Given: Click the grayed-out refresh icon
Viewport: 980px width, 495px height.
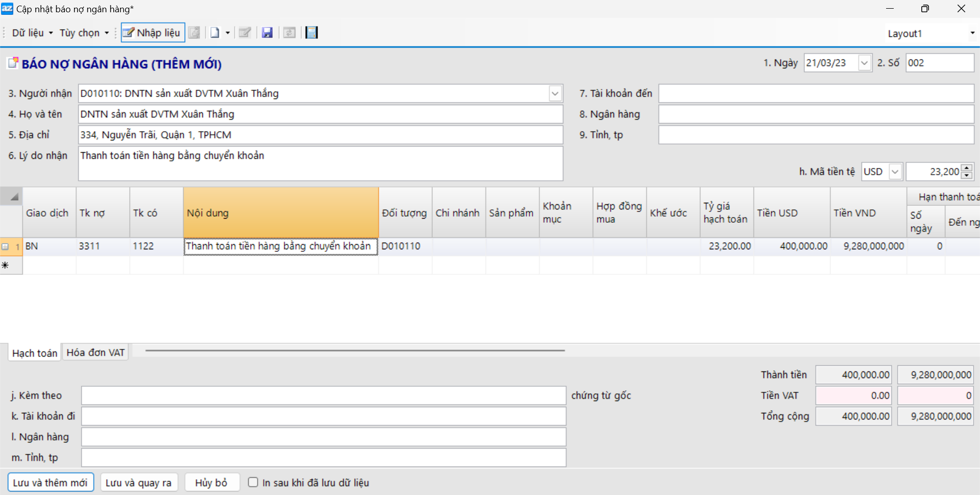Looking at the screenshot, I should tap(289, 33).
